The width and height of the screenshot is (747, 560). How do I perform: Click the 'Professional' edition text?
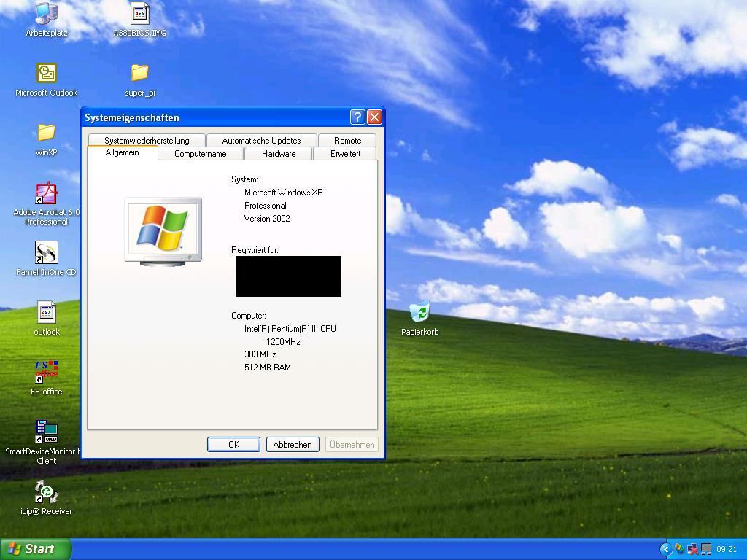pyautogui.click(x=266, y=206)
